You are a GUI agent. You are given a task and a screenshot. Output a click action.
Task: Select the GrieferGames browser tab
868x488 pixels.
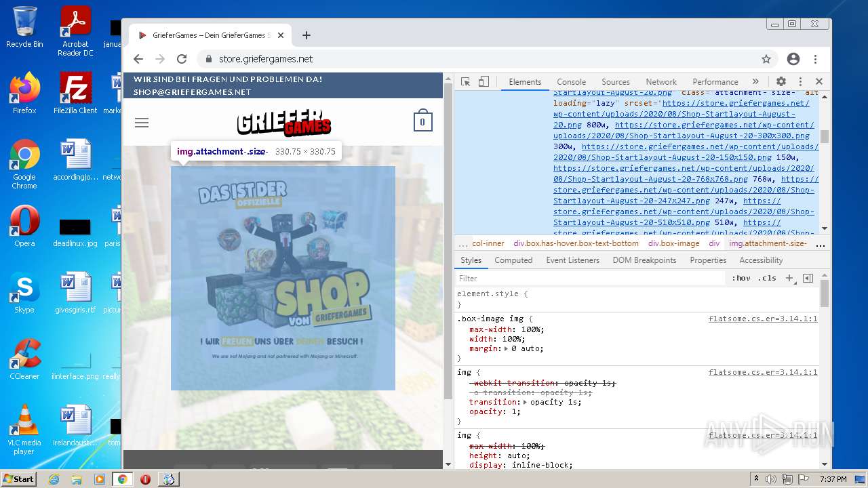click(x=212, y=35)
